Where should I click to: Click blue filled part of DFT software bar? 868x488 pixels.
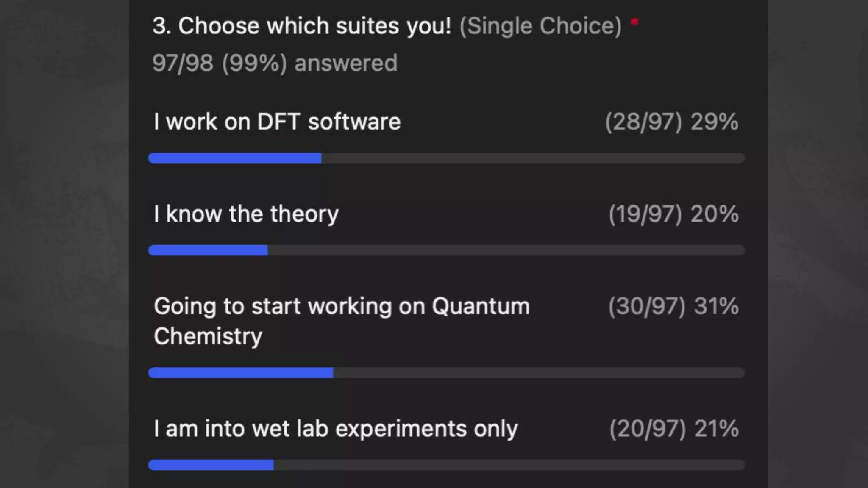tap(235, 158)
